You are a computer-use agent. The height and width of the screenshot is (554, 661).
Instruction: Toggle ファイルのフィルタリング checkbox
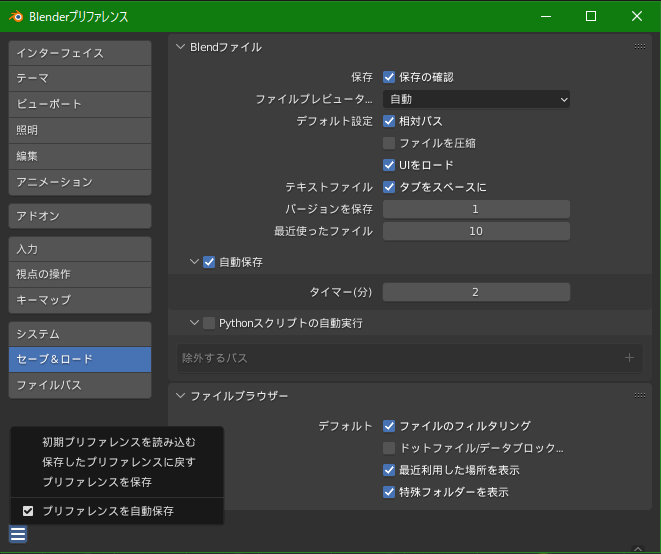click(389, 426)
